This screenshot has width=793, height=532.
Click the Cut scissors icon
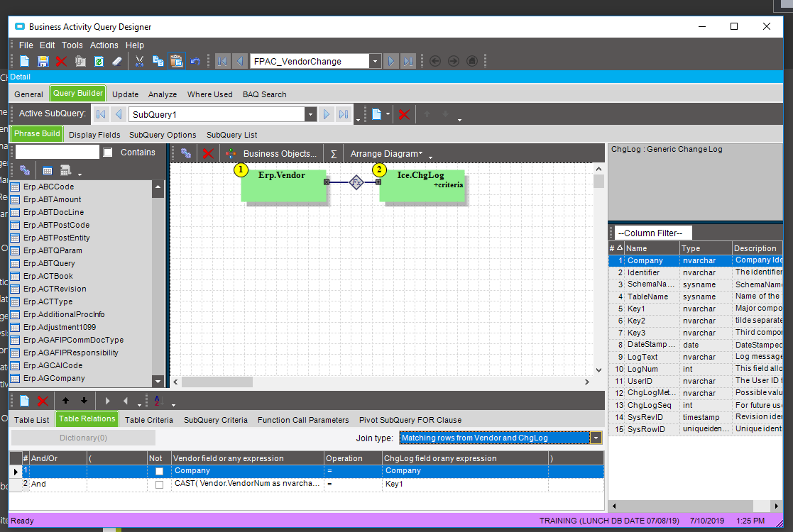[139, 61]
